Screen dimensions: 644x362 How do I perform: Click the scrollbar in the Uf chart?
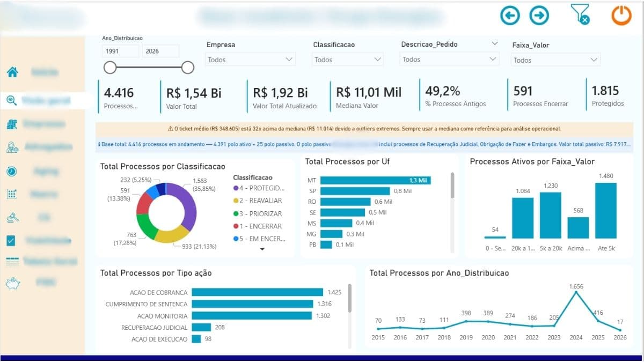pyautogui.click(x=452, y=186)
